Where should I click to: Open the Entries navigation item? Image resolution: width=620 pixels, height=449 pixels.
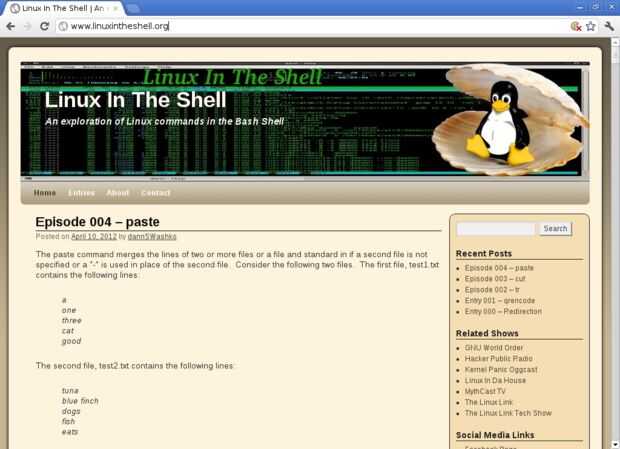point(81,193)
